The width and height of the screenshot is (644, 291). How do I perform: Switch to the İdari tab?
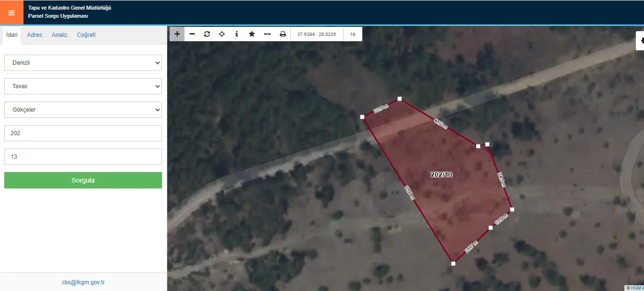pos(12,35)
